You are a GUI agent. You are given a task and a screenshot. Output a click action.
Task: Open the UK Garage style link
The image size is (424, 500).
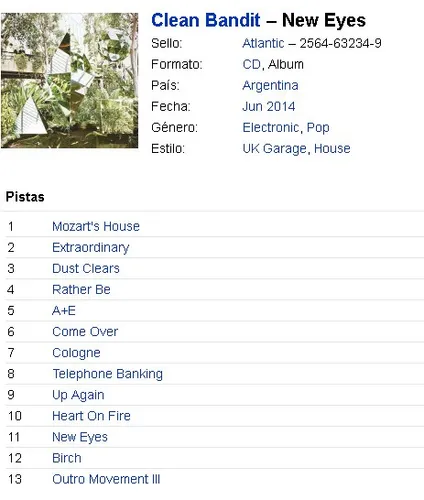274,148
